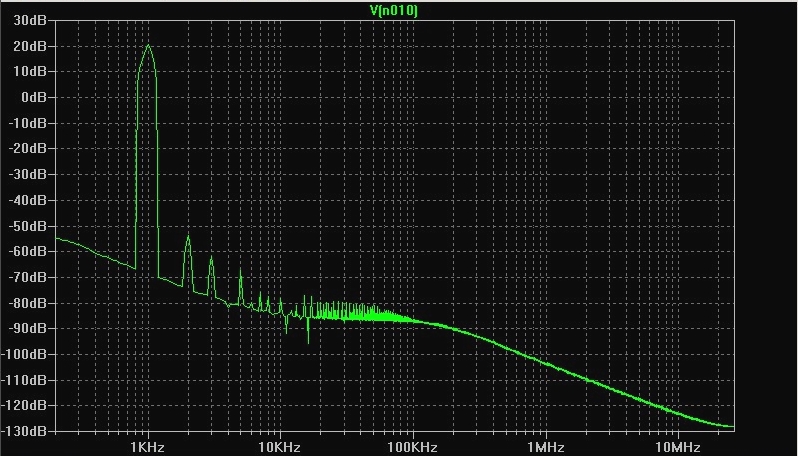
Task: Click the -120dB axis label
Action: coord(24,405)
